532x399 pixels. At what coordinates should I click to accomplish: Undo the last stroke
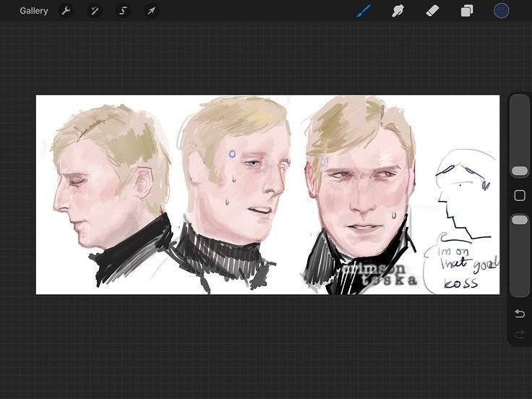(520, 314)
